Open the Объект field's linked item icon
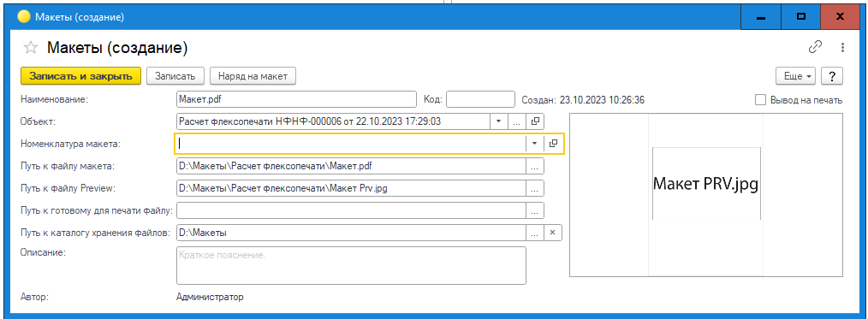The image size is (868, 319). point(535,121)
